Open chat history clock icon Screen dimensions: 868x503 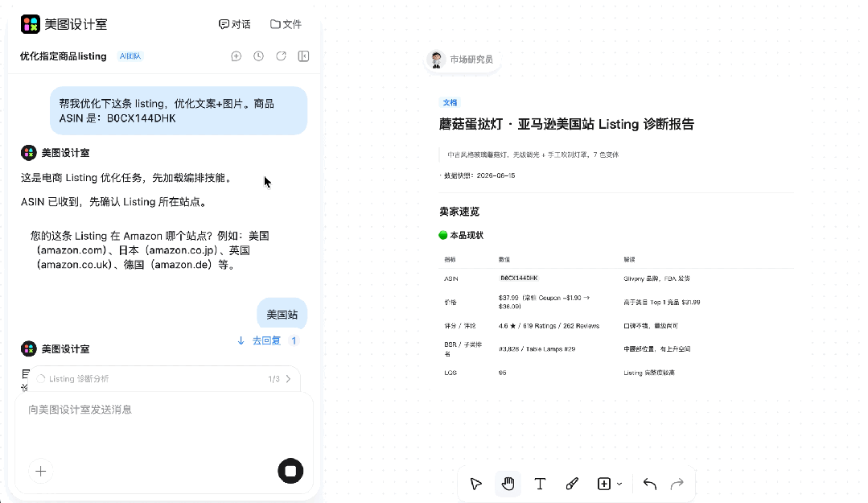(258, 56)
